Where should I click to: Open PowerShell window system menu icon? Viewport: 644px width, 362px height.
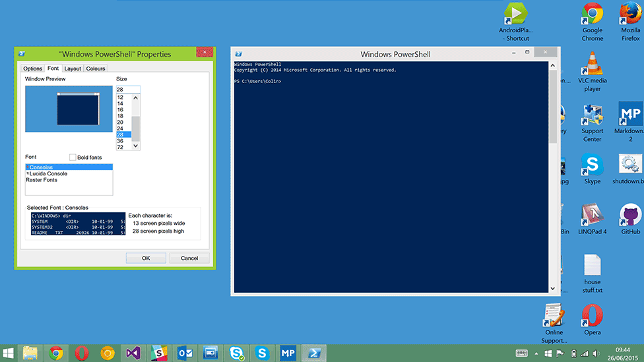click(239, 54)
